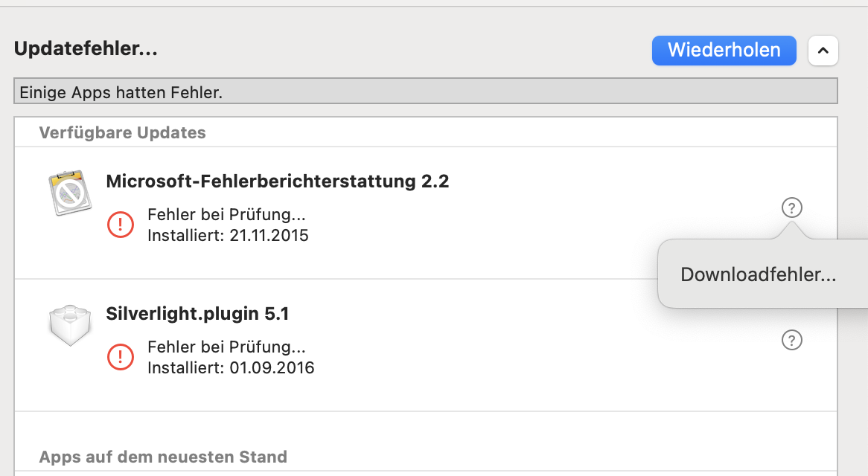Viewport: 868px width, 476px height.
Task: Click the Silverlight.plugin brick icon
Action: point(68,324)
